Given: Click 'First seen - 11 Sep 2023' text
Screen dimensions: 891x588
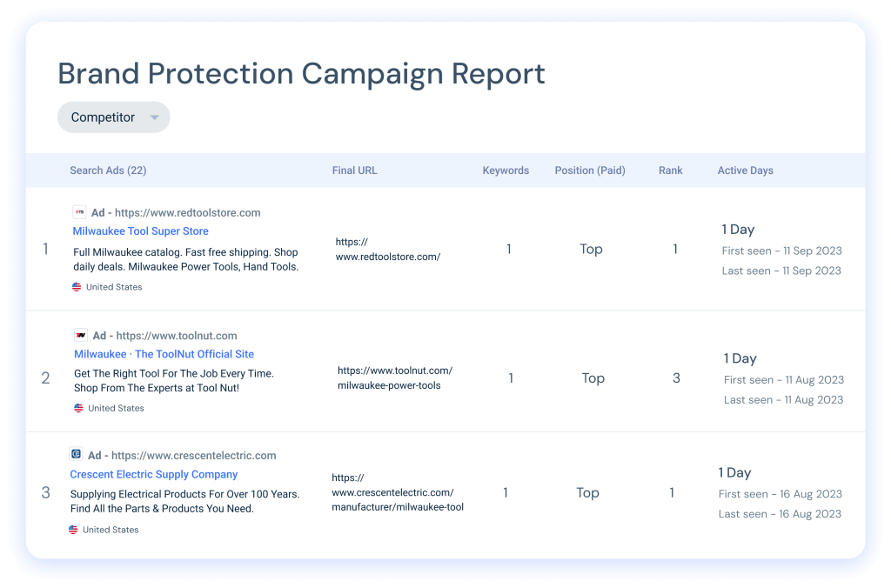Looking at the screenshot, I should (x=782, y=251).
